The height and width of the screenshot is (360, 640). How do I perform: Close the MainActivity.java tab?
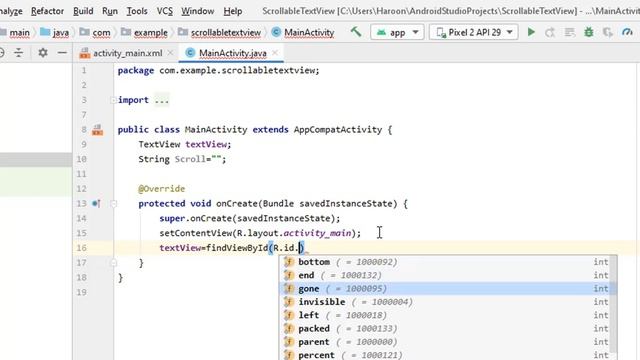click(x=276, y=53)
